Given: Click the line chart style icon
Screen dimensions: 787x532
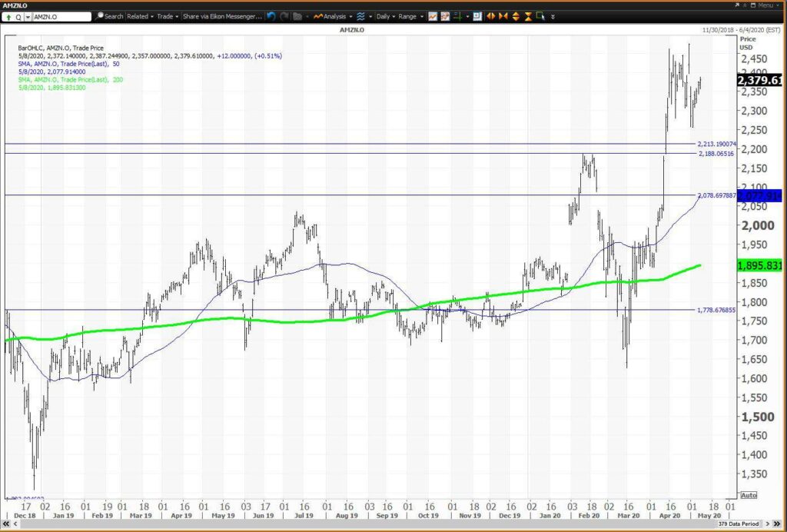Looking at the screenshot, I should [x=433, y=16].
